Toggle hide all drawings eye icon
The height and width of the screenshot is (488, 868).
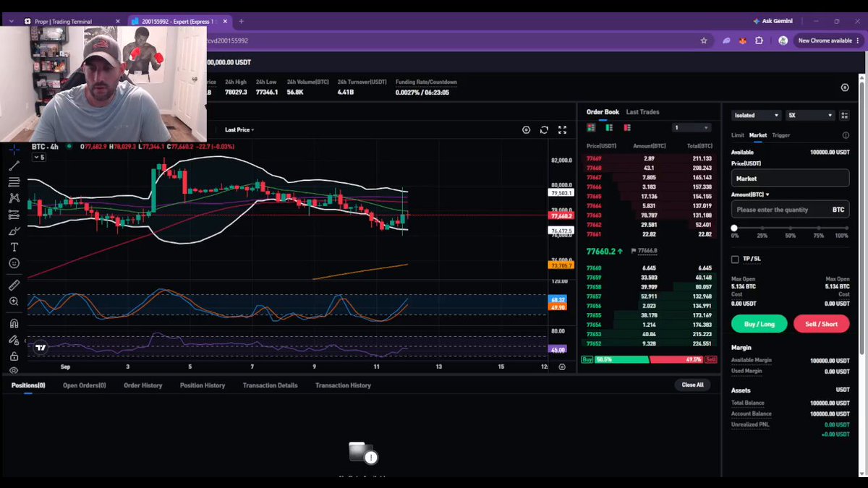(14, 370)
